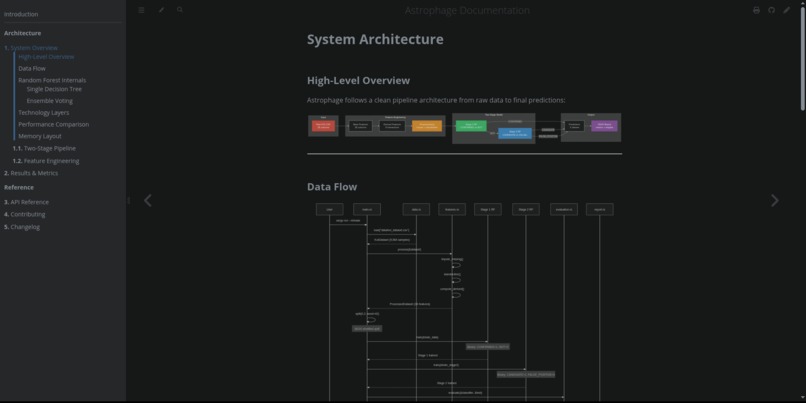Jump to Ensemble Voting section
This screenshot has width=806, height=403.
point(49,101)
